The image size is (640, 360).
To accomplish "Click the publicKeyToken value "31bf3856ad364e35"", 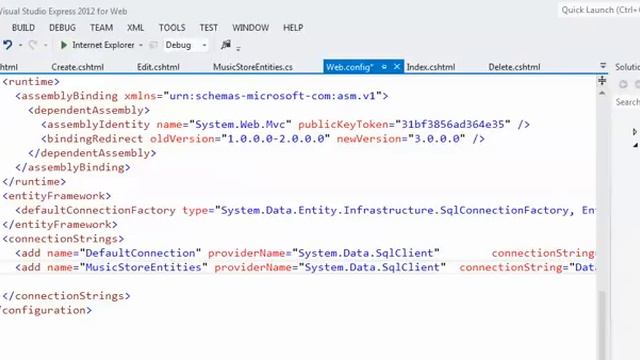I will click(x=453, y=124).
